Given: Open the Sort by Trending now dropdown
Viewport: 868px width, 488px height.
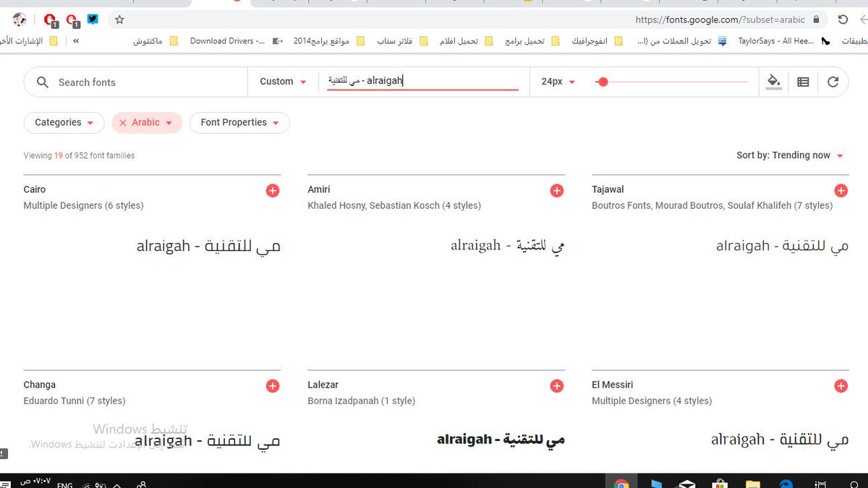Looking at the screenshot, I should point(790,155).
